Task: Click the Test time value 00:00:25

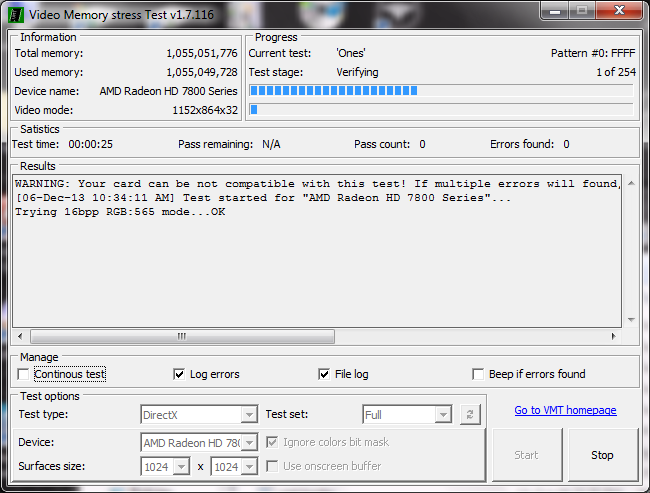Action: (x=90, y=144)
